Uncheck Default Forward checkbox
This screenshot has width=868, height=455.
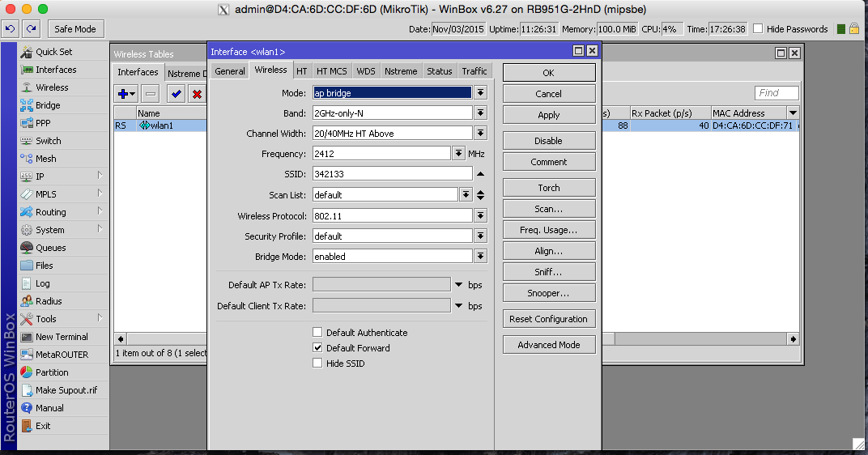point(317,347)
